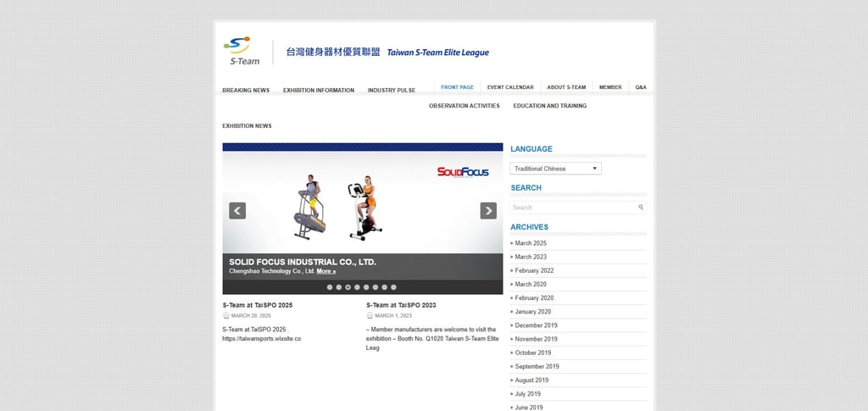Open December 2019 archive

click(x=536, y=325)
